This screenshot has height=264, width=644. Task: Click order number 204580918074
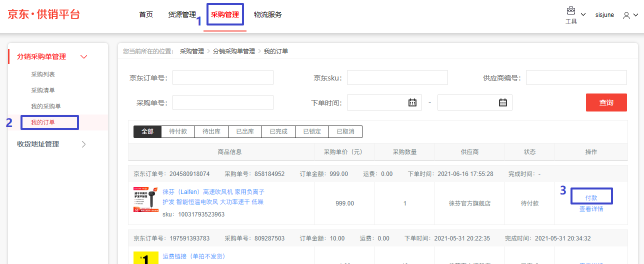click(189, 174)
